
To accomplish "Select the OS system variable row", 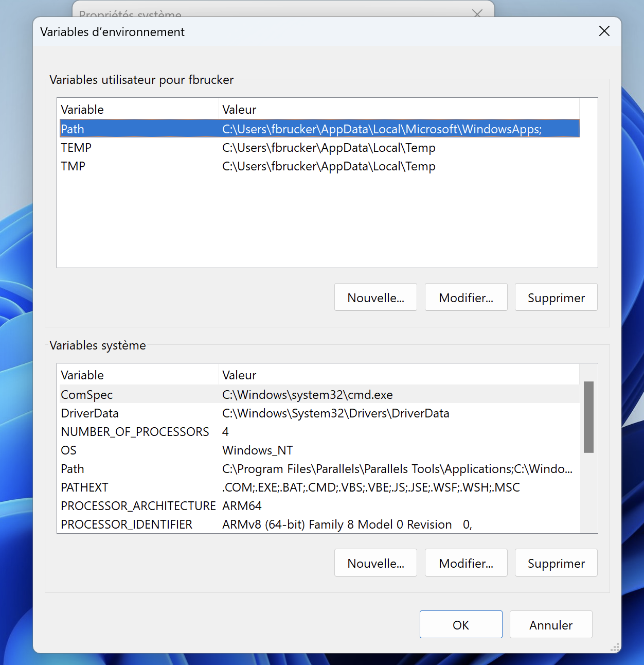I will pyautogui.click(x=319, y=450).
